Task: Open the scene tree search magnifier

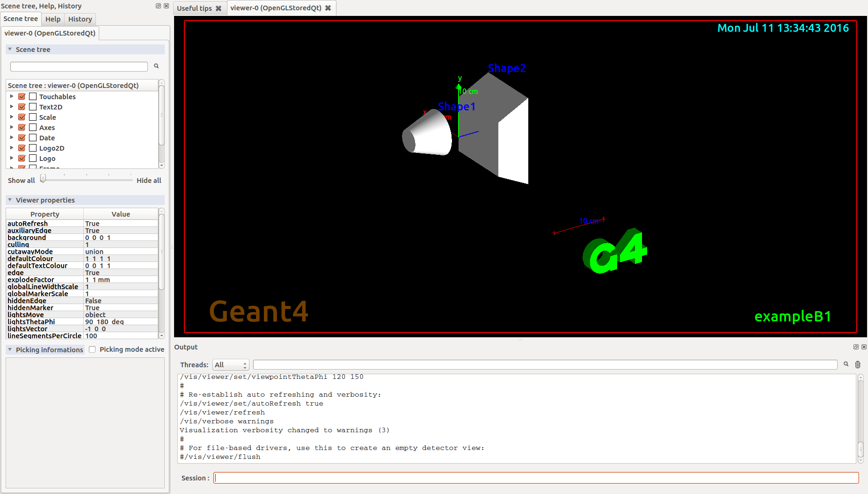Action: (156, 66)
